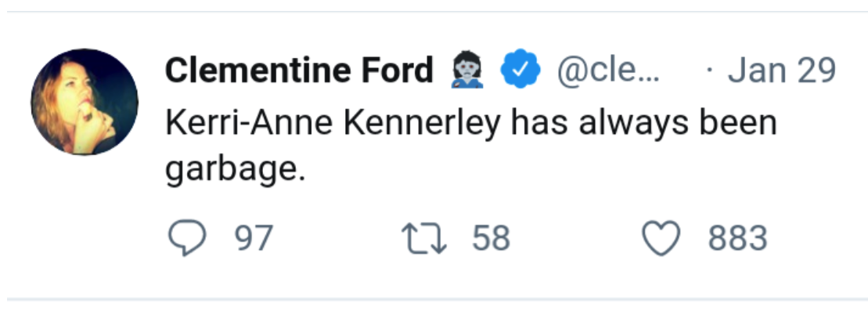The height and width of the screenshot is (322, 868).
Task: Open the tweet via Jan 29 timestamp
Action: [x=781, y=72]
